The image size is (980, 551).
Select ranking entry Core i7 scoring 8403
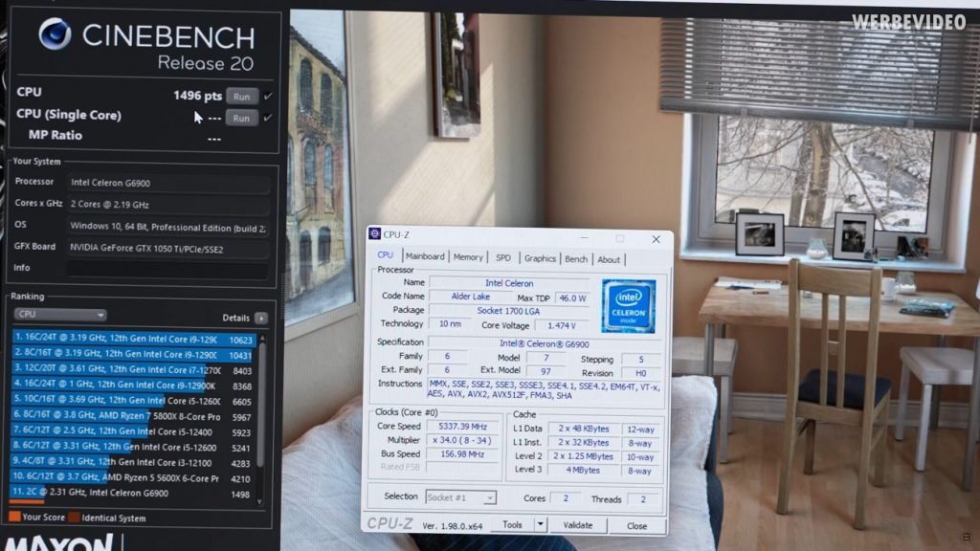click(134, 370)
